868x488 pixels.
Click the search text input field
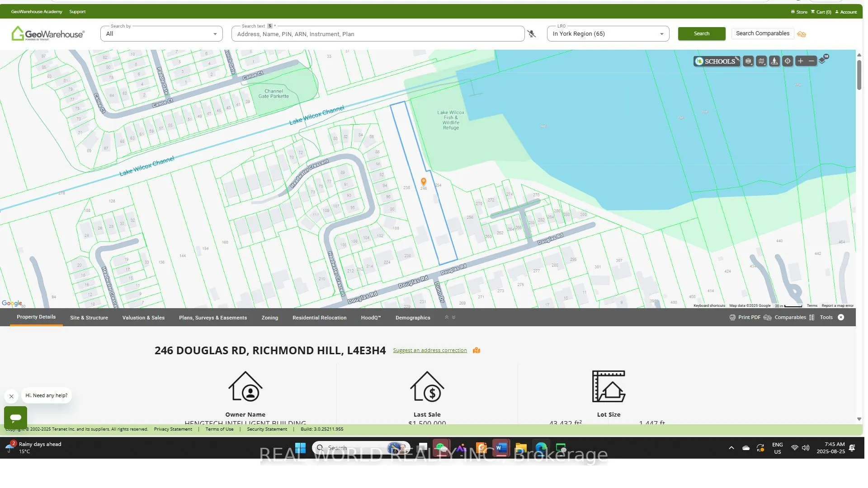(378, 34)
